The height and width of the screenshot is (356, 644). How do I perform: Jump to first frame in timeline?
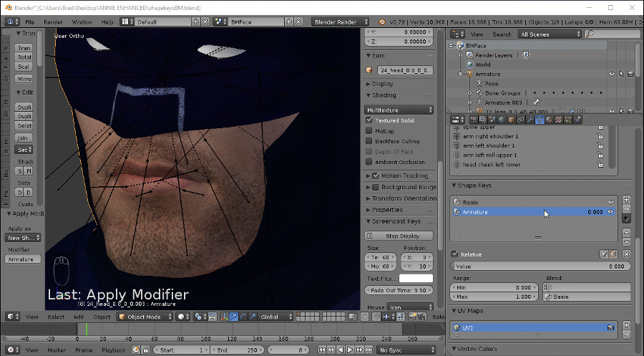click(x=321, y=350)
